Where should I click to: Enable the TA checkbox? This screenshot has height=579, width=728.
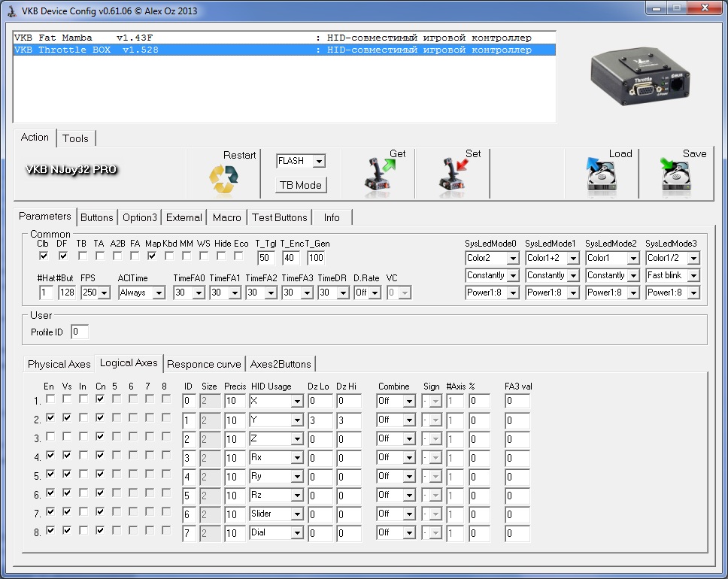99,256
